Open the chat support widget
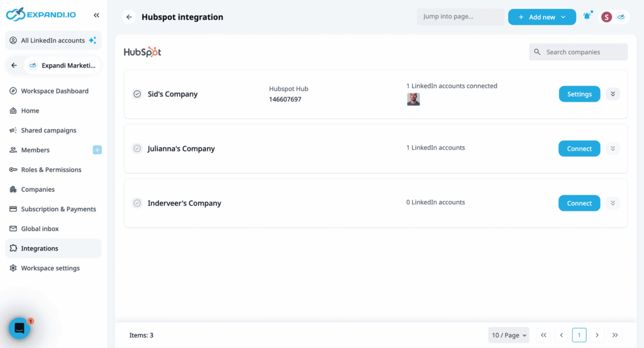 point(19,328)
